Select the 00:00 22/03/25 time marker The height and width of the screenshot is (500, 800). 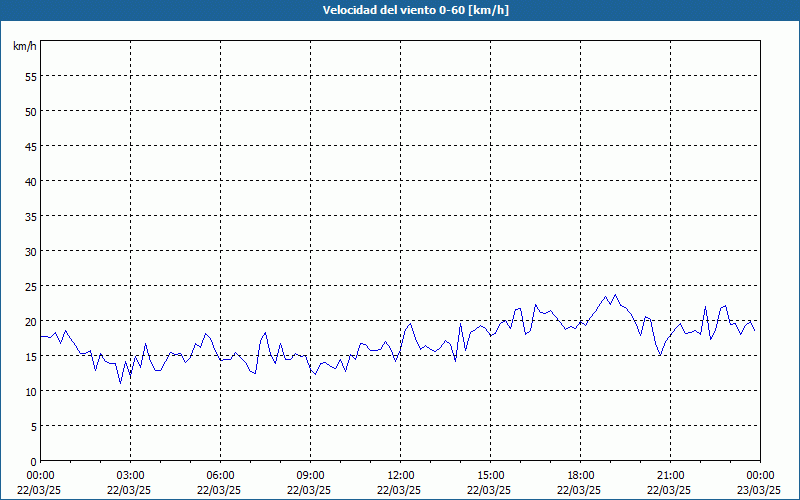click(39, 483)
